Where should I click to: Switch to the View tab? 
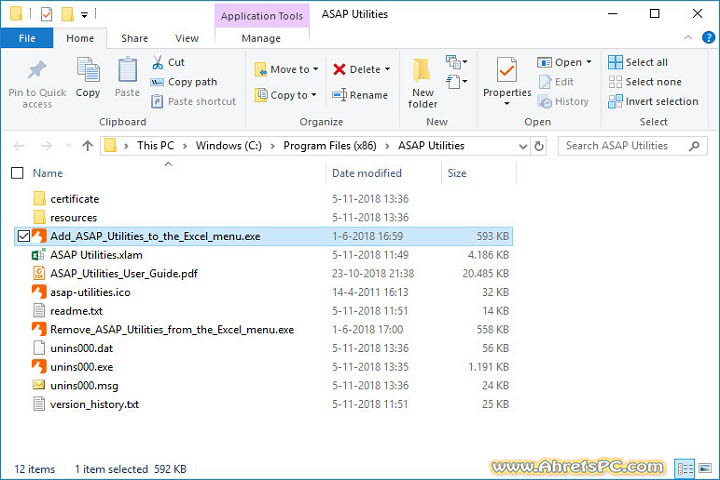point(186,38)
